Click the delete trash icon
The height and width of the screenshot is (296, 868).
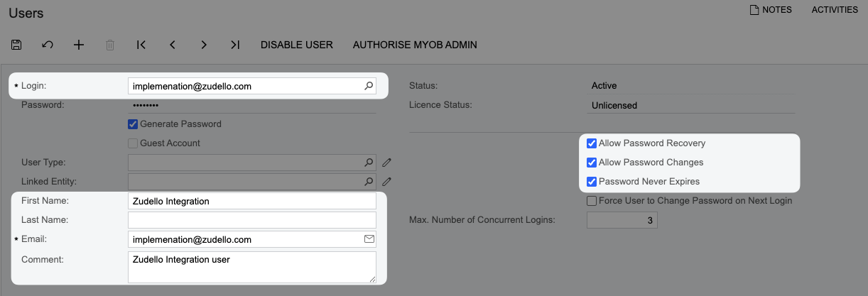click(110, 45)
